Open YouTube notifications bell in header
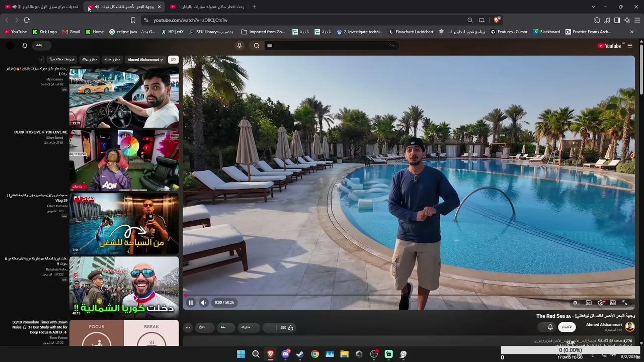Image resolution: width=644 pixels, height=362 pixels. (25, 45)
